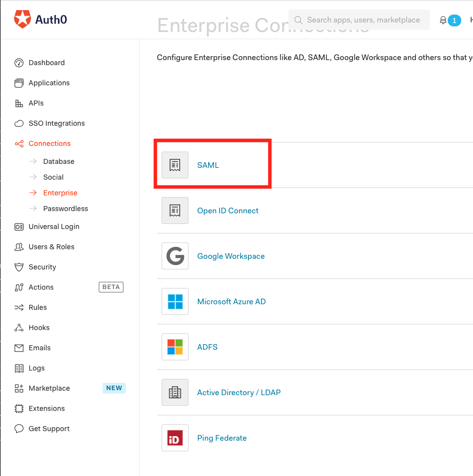Click the notification count badge showing 1

point(454,20)
